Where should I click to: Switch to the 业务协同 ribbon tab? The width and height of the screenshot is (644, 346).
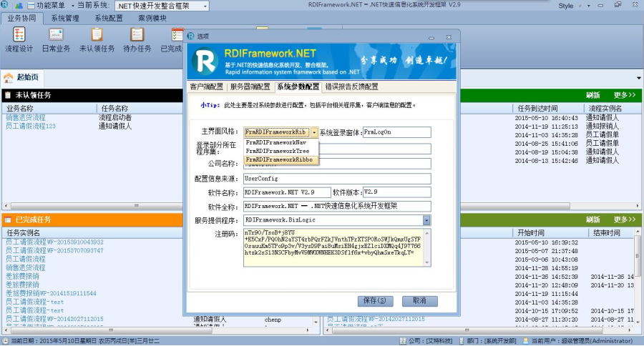pyautogui.click(x=21, y=18)
